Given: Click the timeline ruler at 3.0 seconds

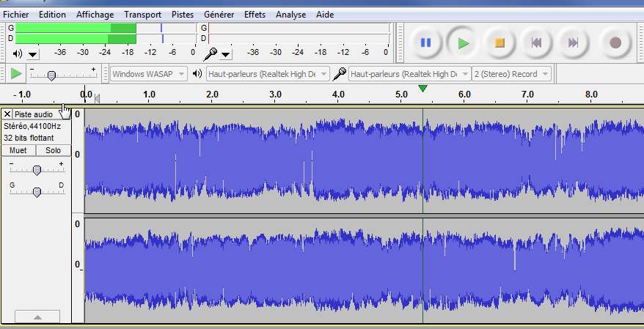Looking at the screenshot, I should 275,95.
